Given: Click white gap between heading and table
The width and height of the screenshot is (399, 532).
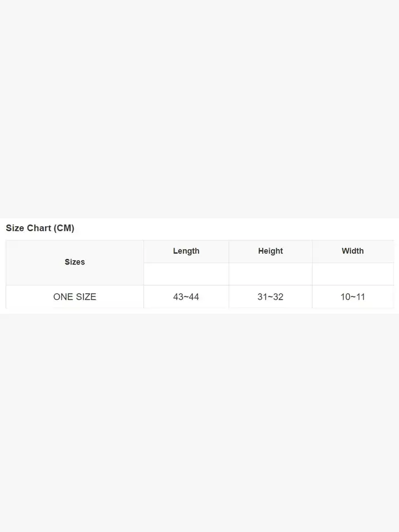Looking at the screenshot, I should click(x=199, y=237).
